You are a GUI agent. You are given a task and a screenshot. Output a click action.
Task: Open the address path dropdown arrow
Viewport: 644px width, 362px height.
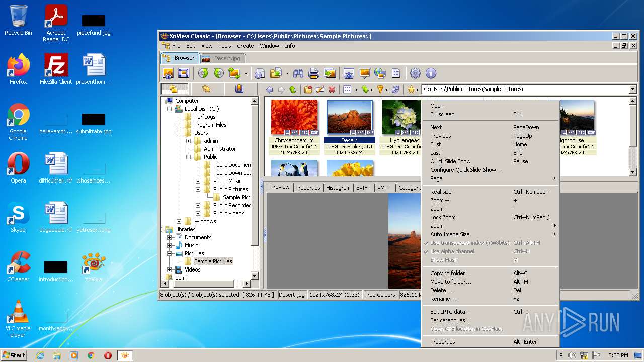click(632, 89)
